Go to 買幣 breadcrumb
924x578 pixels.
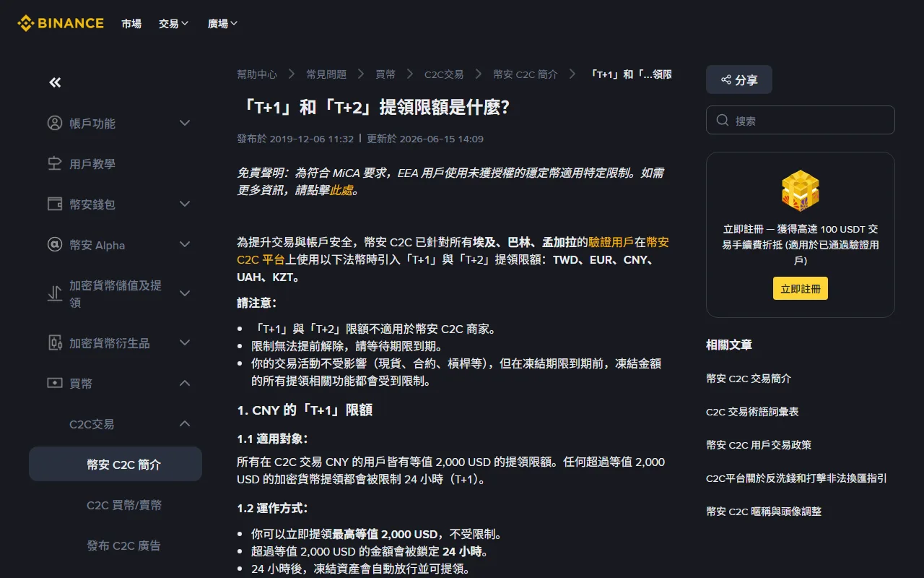click(x=385, y=74)
